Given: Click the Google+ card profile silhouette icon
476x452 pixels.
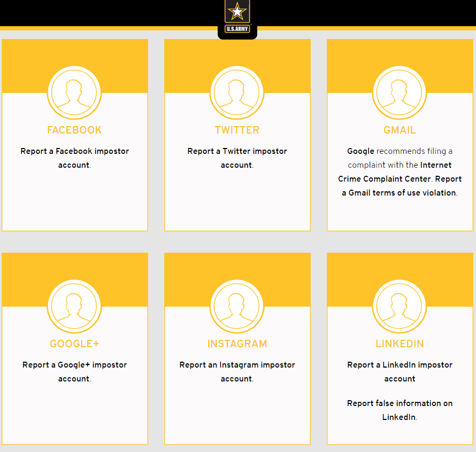Looking at the screenshot, I should pyautogui.click(x=74, y=306).
